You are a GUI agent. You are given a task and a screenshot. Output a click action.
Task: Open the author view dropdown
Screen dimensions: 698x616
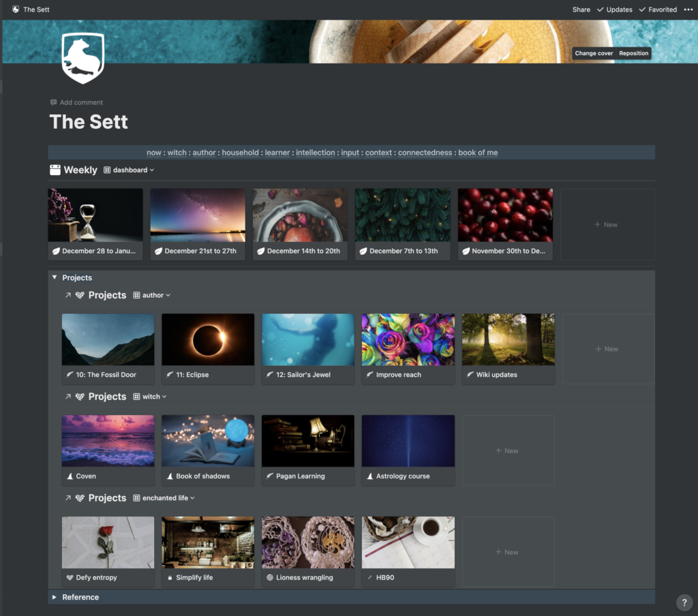point(152,295)
